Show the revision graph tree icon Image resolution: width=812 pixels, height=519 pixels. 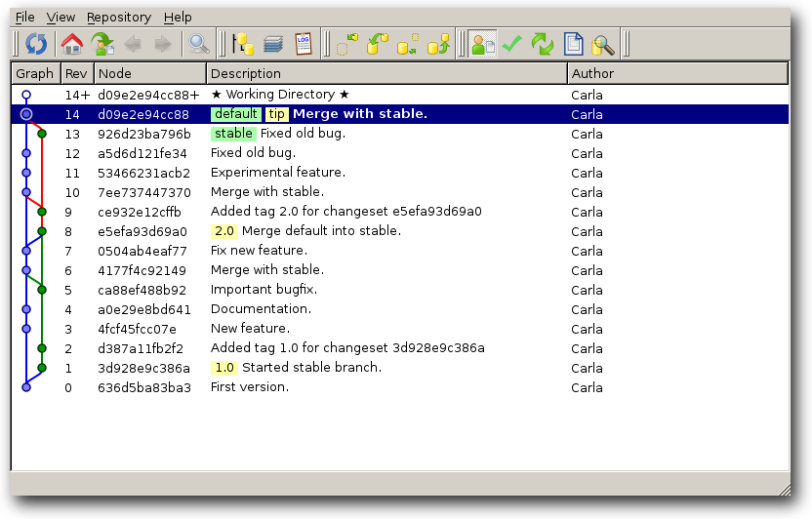click(x=243, y=44)
